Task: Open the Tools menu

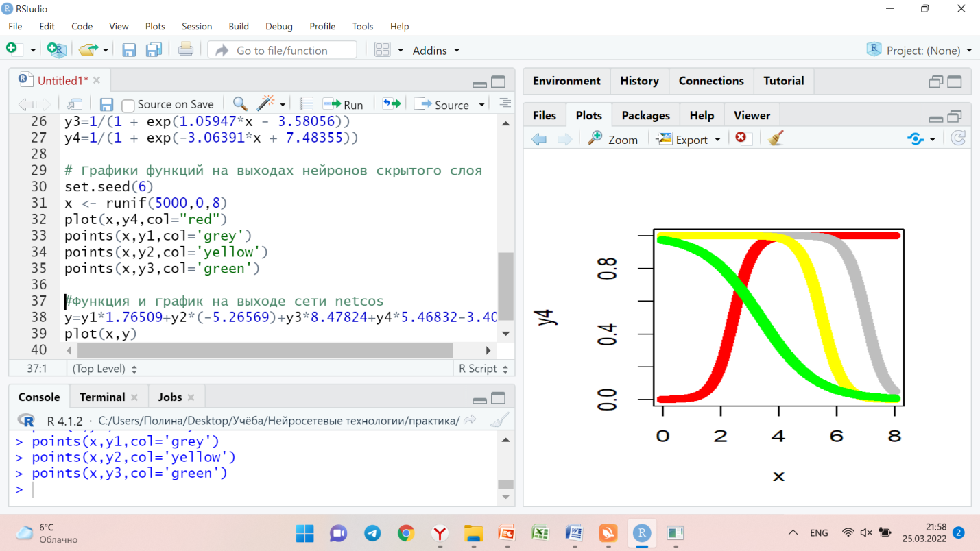Action: 363,26
